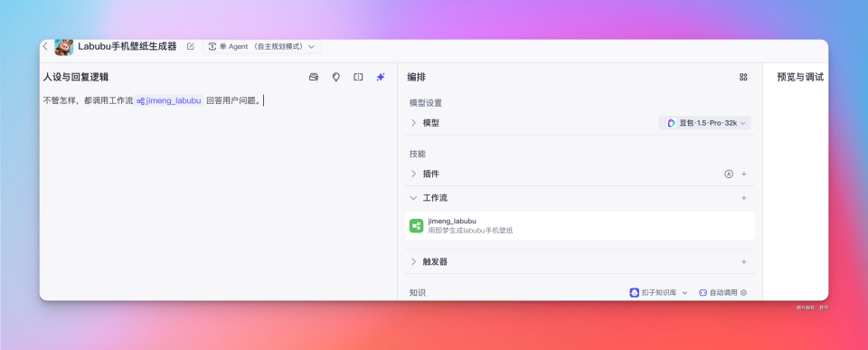Toggle the prompt compare view icon
The width and height of the screenshot is (868, 350).
point(358,78)
